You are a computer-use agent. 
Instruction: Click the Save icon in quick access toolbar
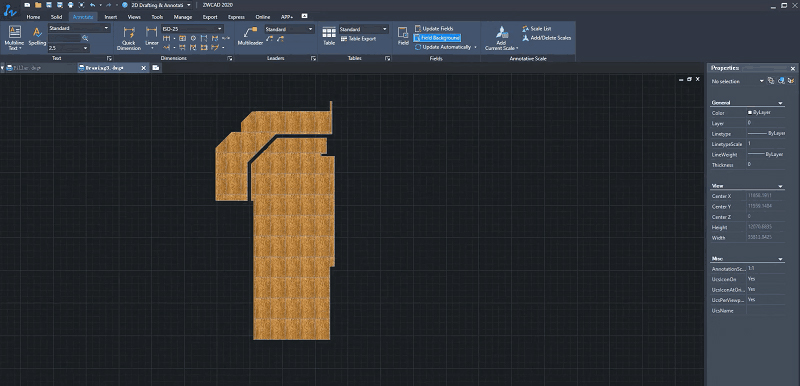click(x=48, y=5)
